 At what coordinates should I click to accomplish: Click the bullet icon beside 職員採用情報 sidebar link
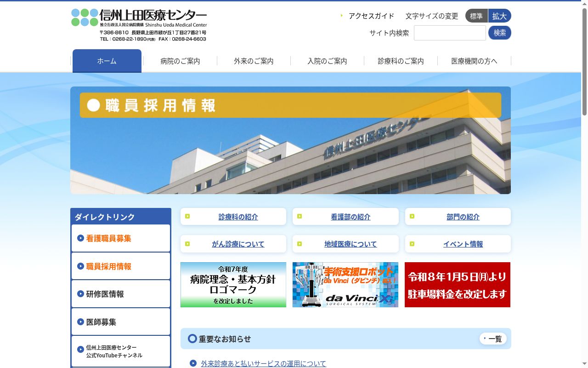[80, 266]
